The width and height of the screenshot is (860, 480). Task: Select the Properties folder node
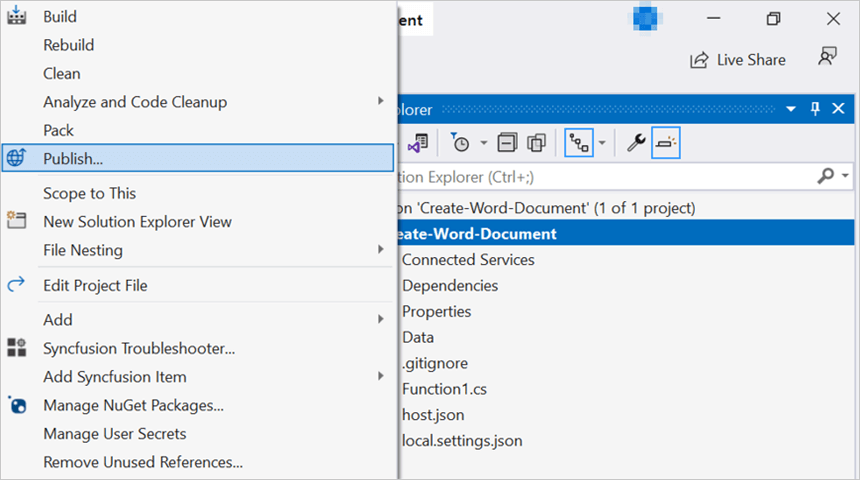tap(436, 311)
